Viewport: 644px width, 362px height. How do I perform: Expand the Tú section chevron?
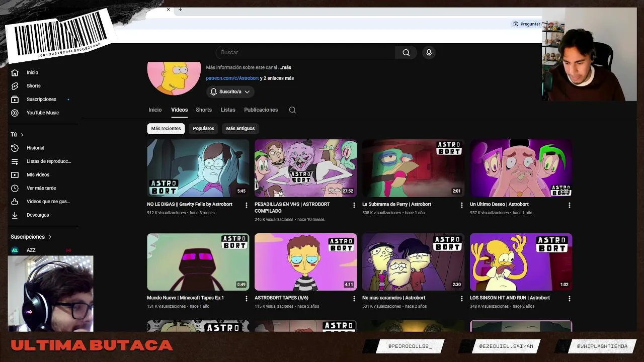[22, 135]
